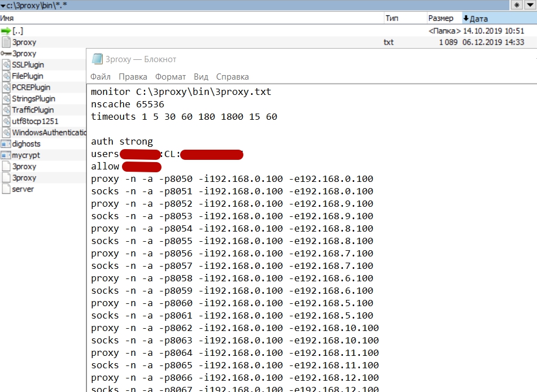Sort files by the Размер column header
This screenshot has width=537, height=392.
click(440, 18)
